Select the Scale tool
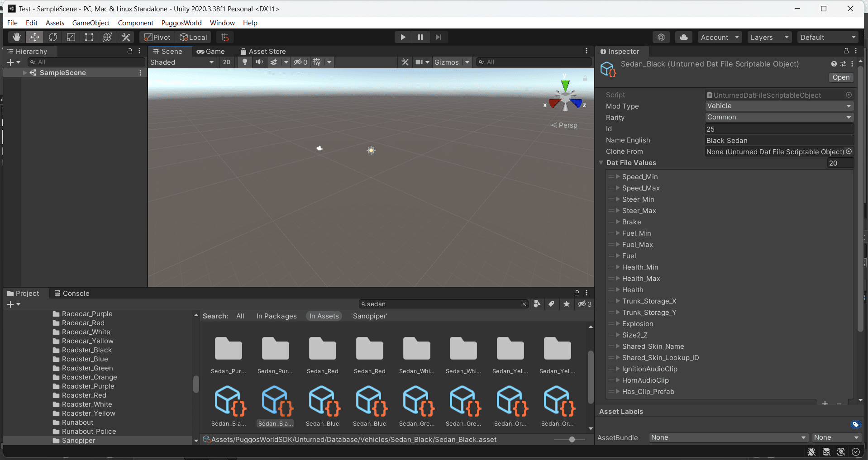The image size is (868, 460). (x=71, y=37)
